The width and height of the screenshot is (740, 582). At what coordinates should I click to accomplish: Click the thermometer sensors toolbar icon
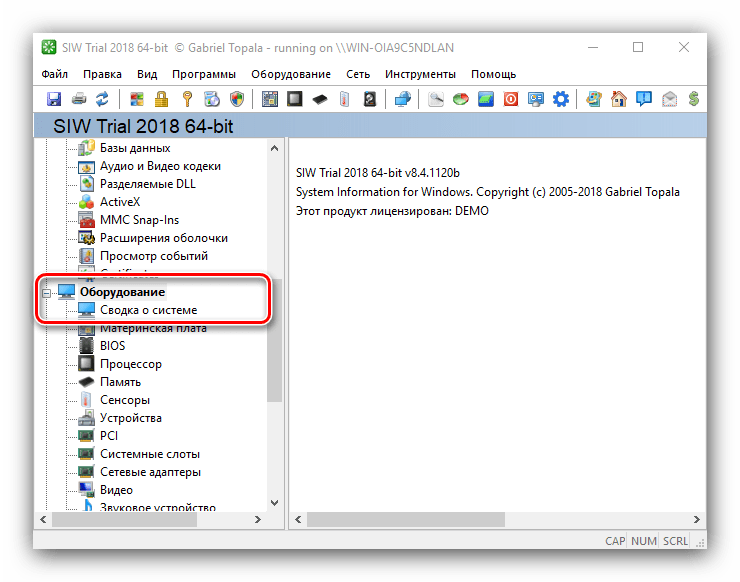(345, 99)
